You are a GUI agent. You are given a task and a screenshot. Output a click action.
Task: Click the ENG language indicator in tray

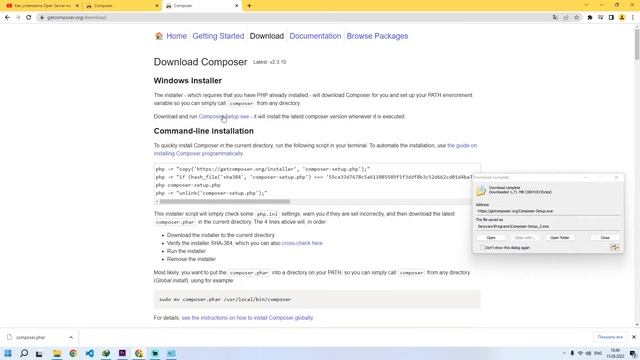tap(598, 353)
